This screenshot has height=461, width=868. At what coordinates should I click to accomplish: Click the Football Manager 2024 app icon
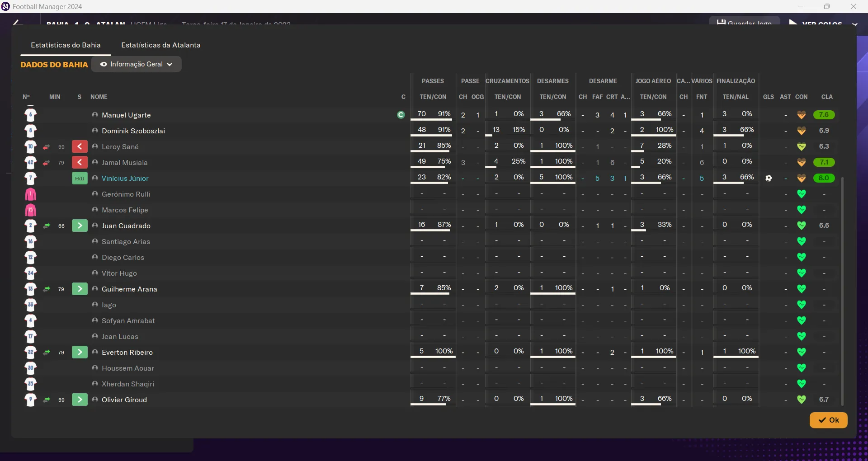5,6
